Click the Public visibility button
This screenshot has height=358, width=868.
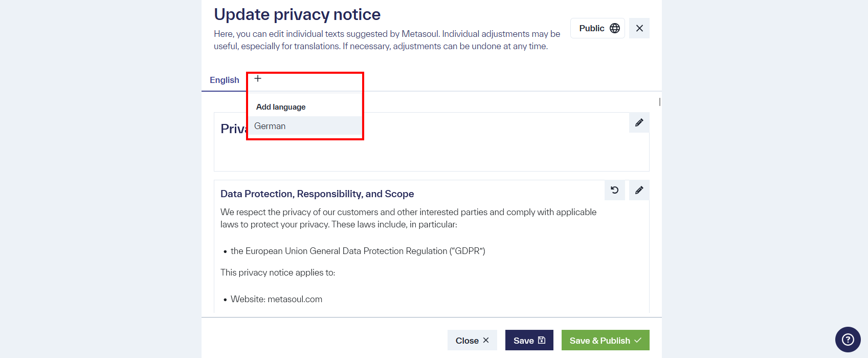(x=597, y=28)
